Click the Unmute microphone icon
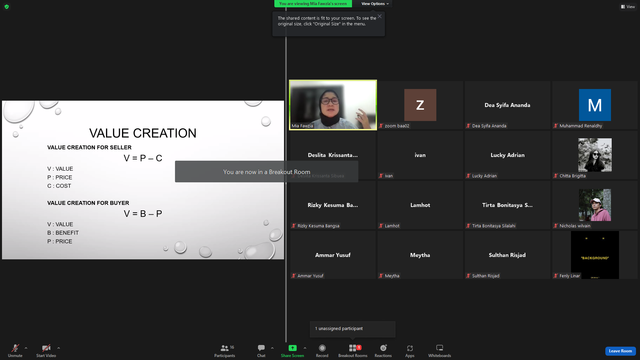The height and width of the screenshot is (360, 640). [15, 348]
